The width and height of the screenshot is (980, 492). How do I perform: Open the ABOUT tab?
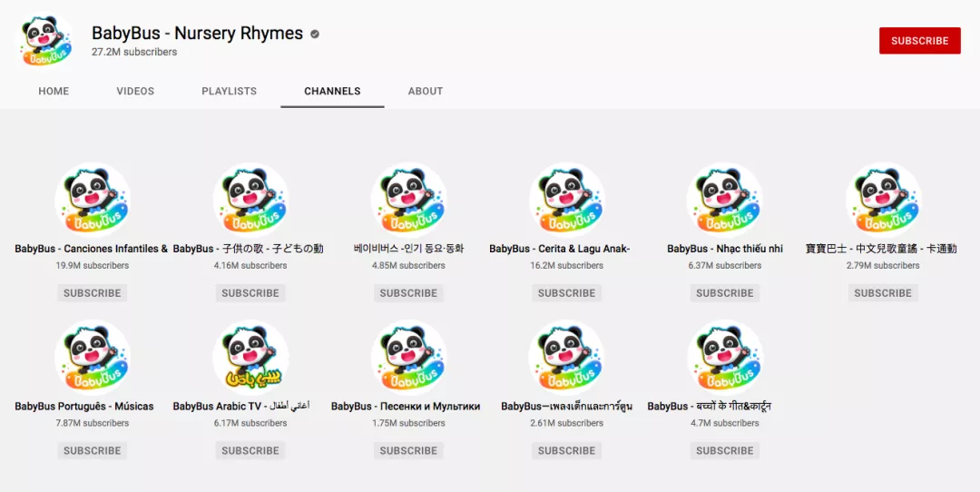426,92
